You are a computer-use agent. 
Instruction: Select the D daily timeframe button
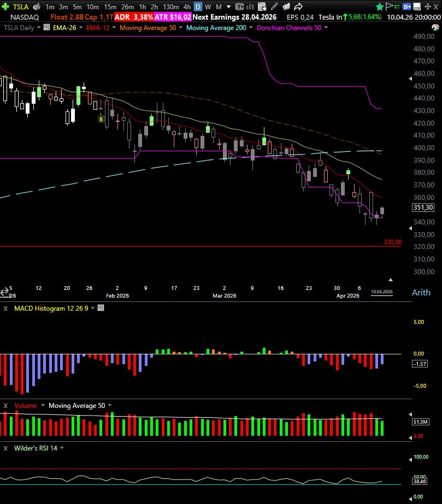[x=198, y=7]
